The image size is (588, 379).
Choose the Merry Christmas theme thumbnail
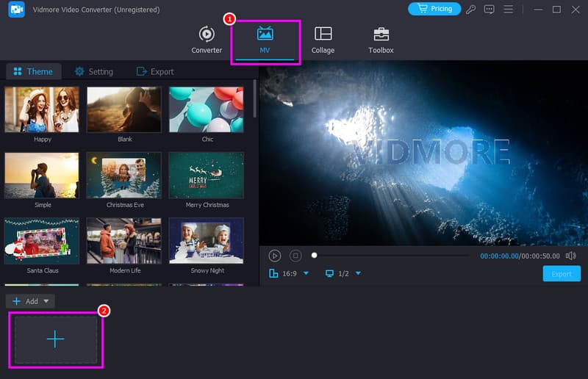(207, 175)
